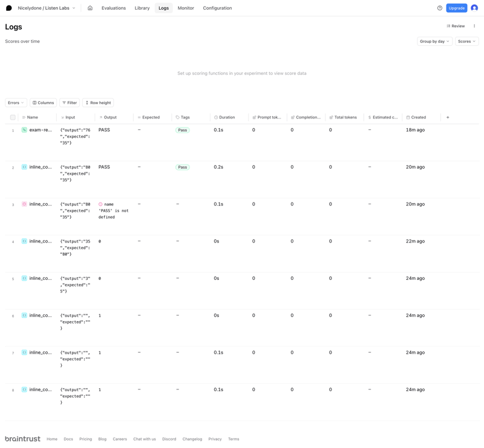The width and height of the screenshot is (484, 448).
Task: Open your account avatar menu
Action: (474, 8)
